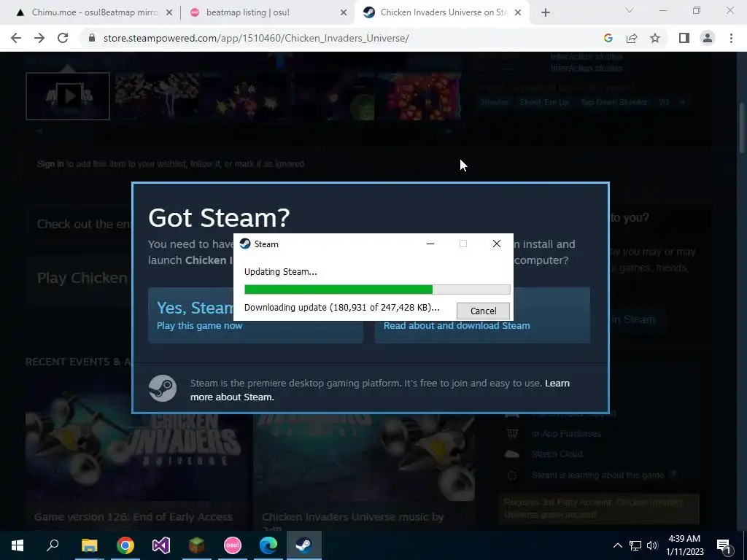Screen dimensions: 747x560
Task: Click the Shooter tag
Action: 494,102
